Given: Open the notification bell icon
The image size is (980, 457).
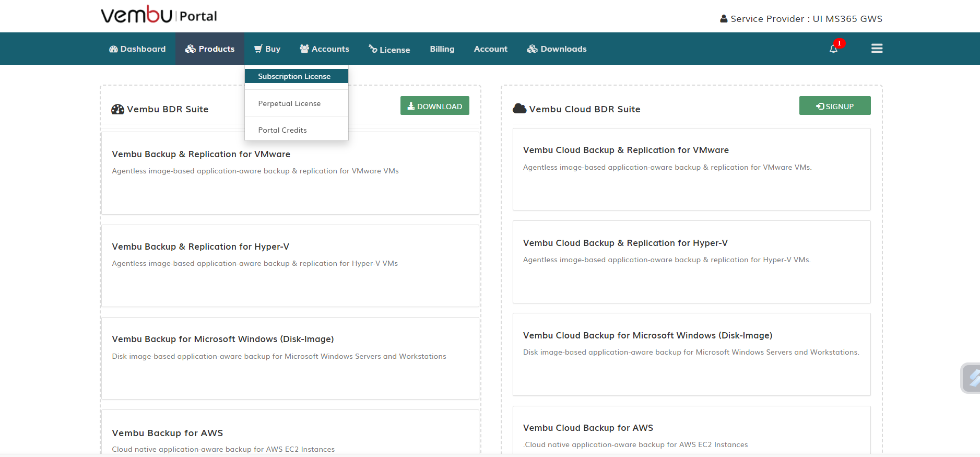Looking at the screenshot, I should [833, 49].
